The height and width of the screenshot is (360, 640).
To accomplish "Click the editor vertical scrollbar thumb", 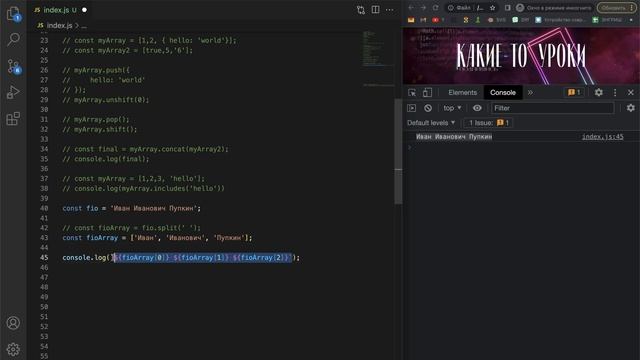I will (398, 151).
